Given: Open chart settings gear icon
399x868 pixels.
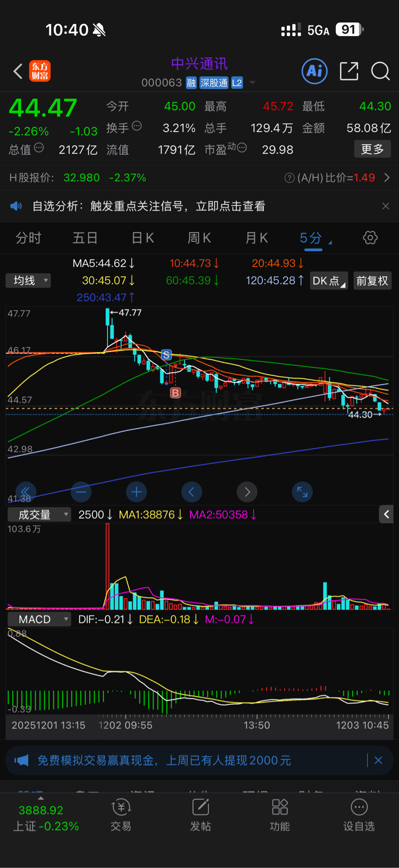Looking at the screenshot, I should pos(370,238).
